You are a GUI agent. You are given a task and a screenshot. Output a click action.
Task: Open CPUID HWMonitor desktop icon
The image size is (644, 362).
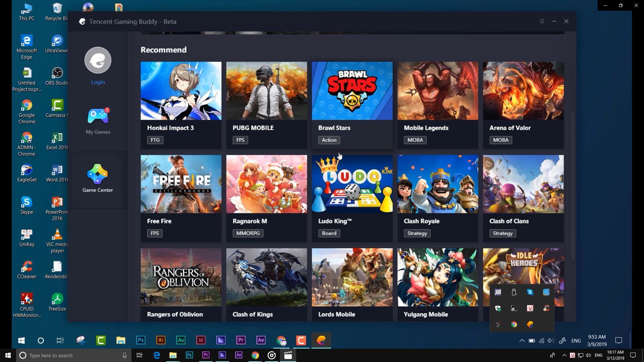coord(26,305)
